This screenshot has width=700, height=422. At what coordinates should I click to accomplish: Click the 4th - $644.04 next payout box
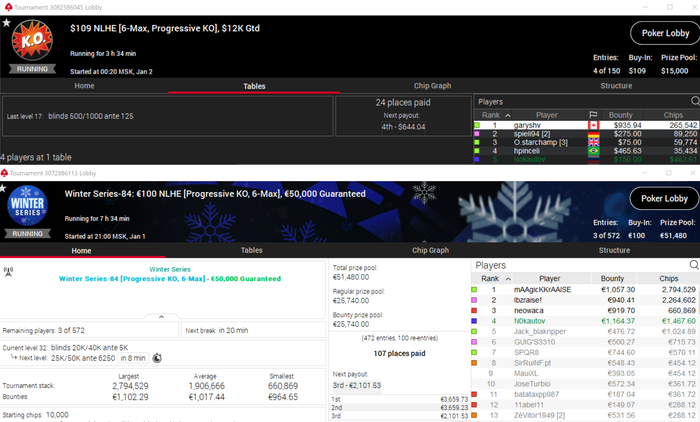pos(403,127)
